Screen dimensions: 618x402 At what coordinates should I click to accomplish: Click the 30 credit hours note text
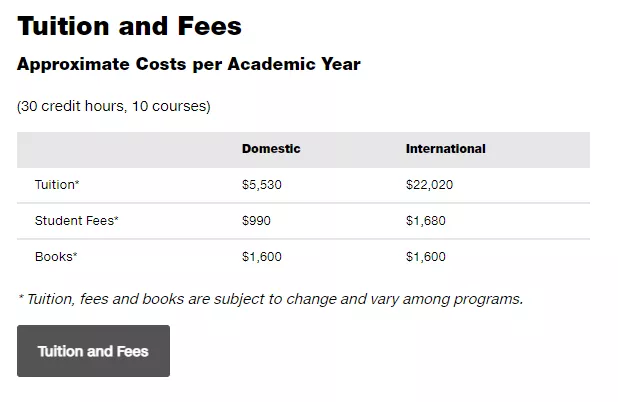click(114, 106)
